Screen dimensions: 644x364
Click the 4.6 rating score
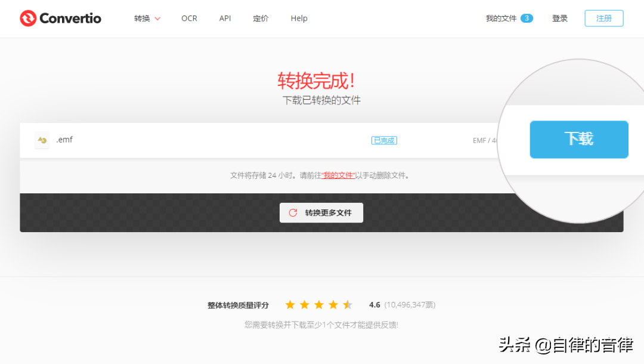click(x=374, y=305)
